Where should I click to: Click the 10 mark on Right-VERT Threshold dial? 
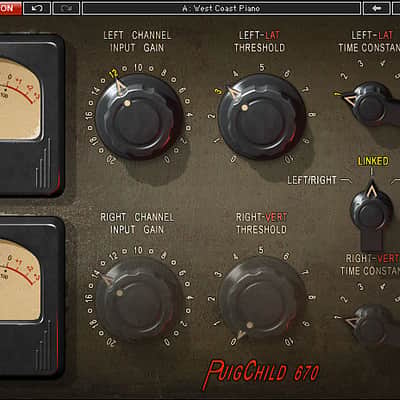(x=289, y=342)
